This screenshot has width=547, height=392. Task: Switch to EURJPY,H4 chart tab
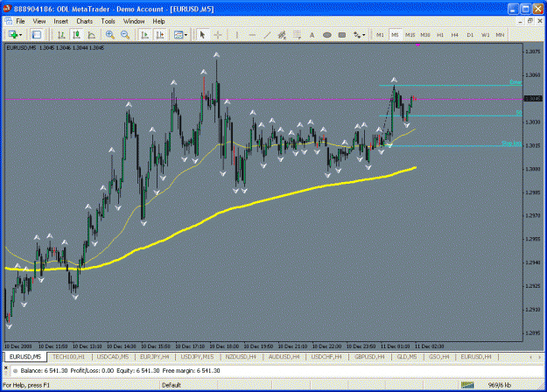[x=155, y=357]
